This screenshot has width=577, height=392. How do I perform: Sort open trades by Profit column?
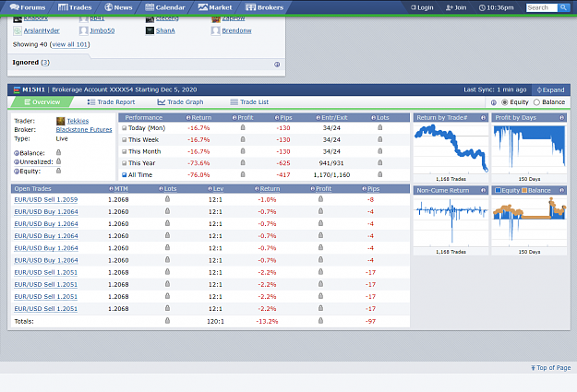[323, 189]
